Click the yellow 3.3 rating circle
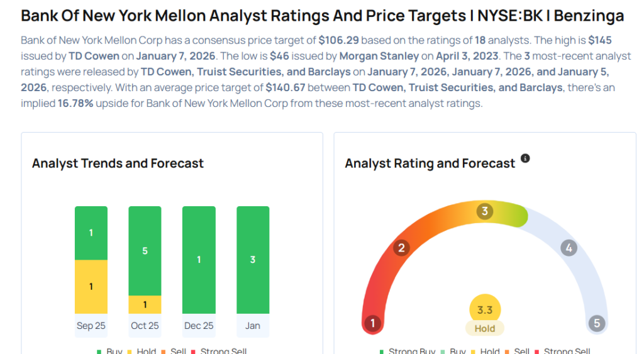The width and height of the screenshot is (644, 354). (x=485, y=310)
